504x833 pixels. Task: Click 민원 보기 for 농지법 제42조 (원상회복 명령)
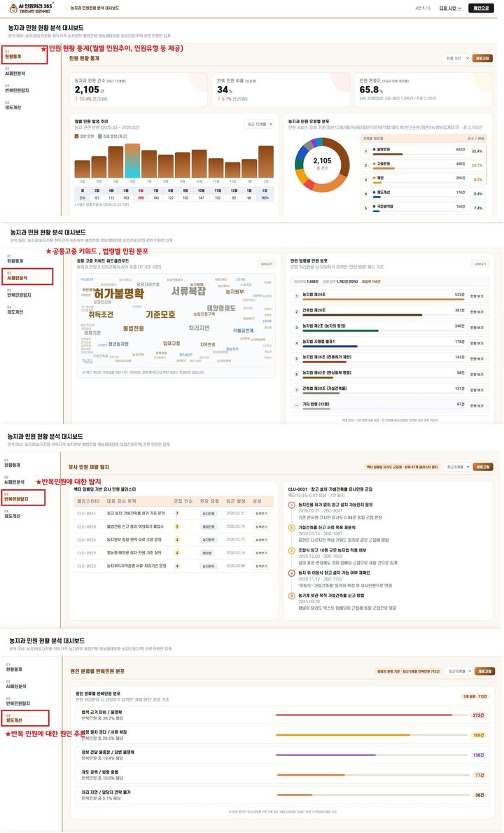[477, 374]
